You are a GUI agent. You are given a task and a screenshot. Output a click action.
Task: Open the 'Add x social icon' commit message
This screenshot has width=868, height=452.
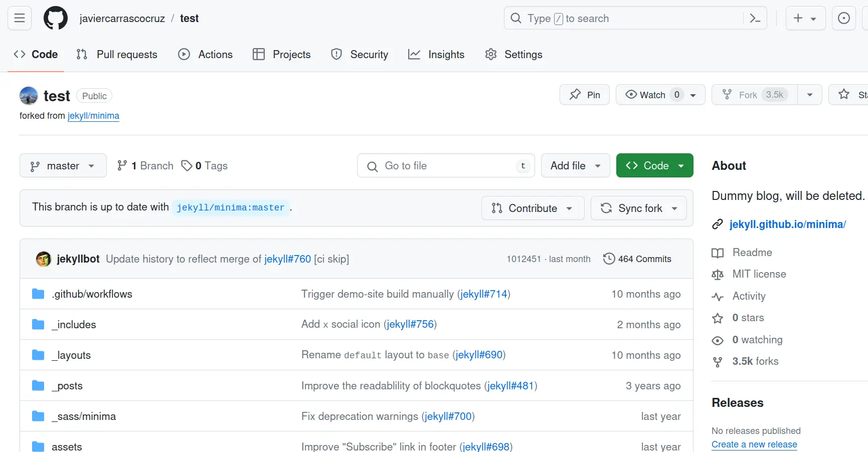click(x=341, y=324)
